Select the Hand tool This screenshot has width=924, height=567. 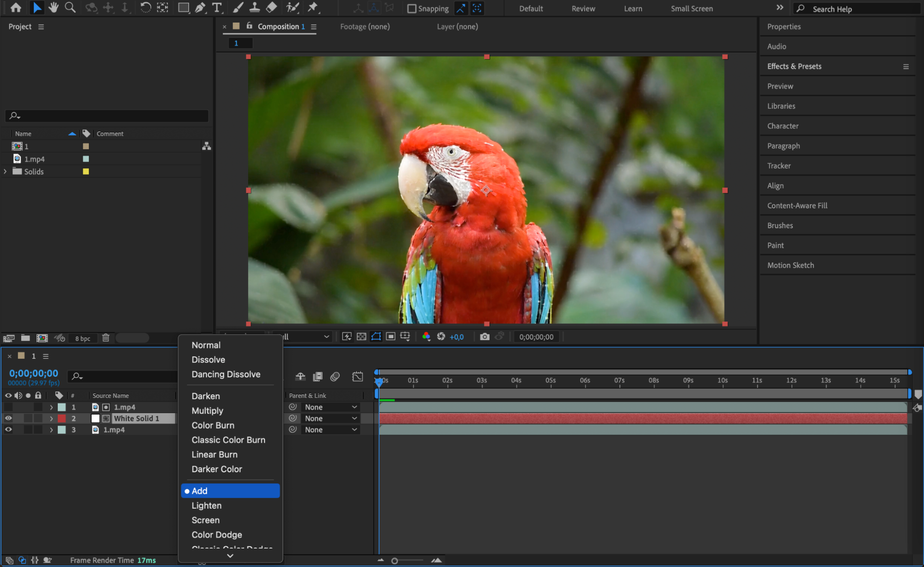54,7
